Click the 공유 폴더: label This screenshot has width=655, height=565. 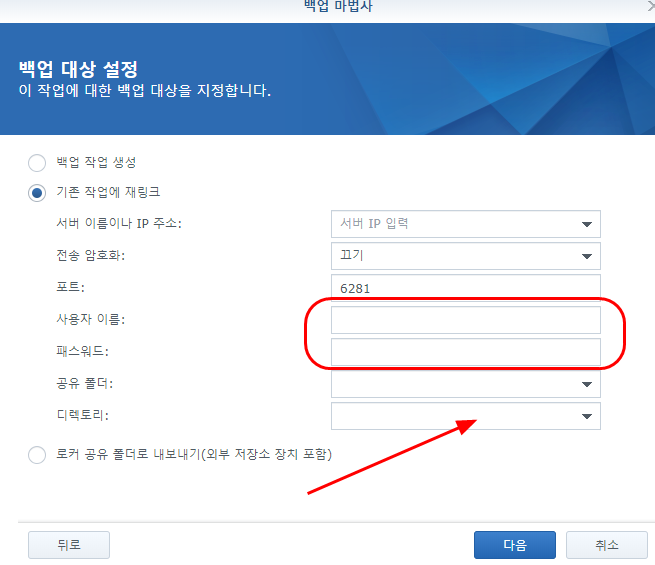(x=84, y=383)
